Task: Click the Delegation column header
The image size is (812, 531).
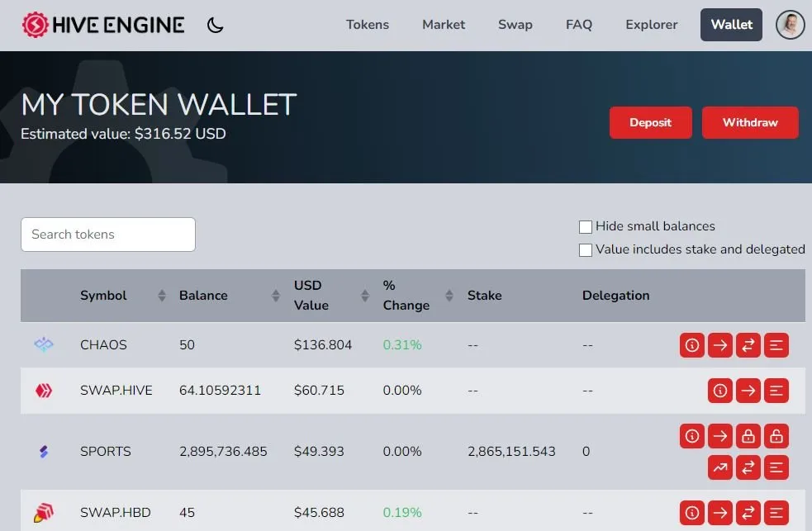Action: click(x=615, y=296)
